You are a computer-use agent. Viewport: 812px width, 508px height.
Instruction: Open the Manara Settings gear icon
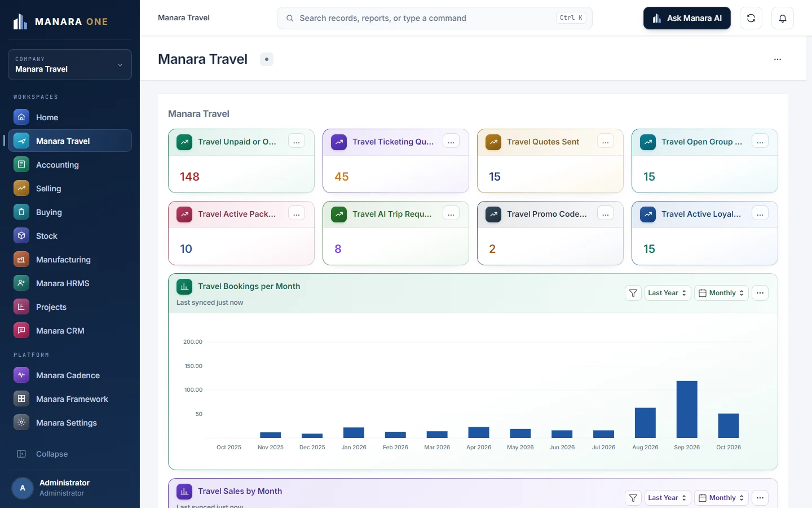[x=21, y=422]
